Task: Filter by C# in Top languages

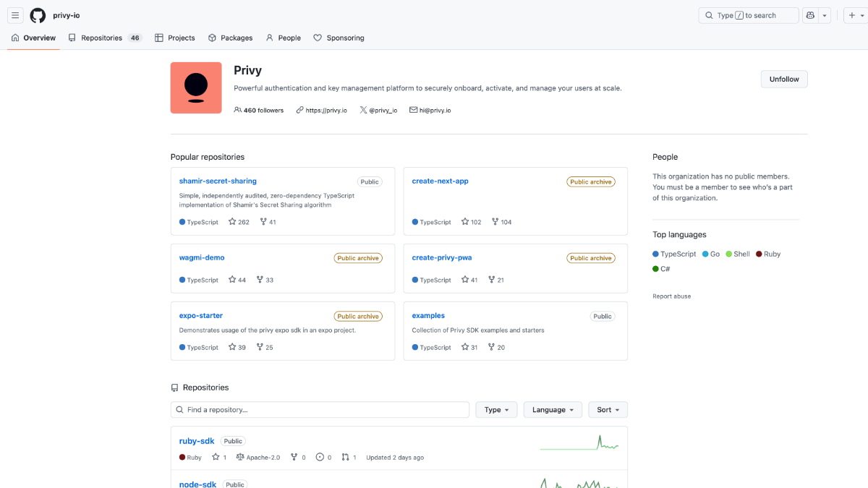Action: [661, 269]
